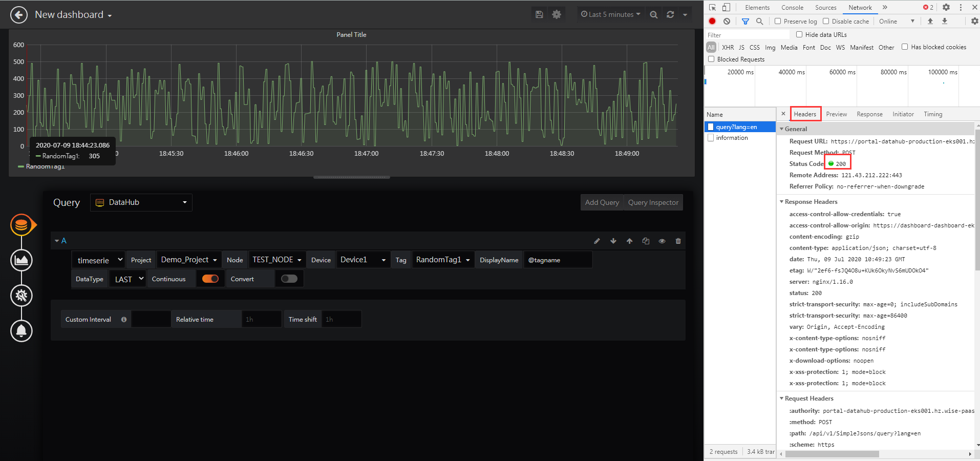Open the Timing tab
This screenshot has height=461, width=980.
933,114
